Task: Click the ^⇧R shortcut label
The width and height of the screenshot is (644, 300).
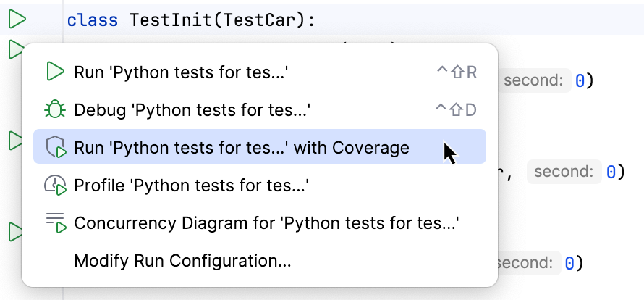Action: point(456,72)
